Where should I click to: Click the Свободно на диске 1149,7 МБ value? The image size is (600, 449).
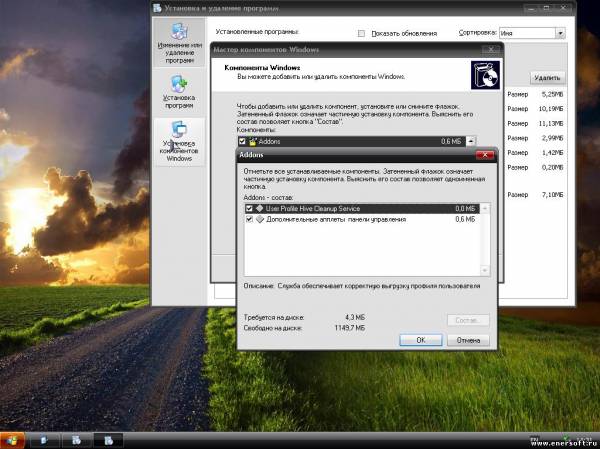point(350,328)
